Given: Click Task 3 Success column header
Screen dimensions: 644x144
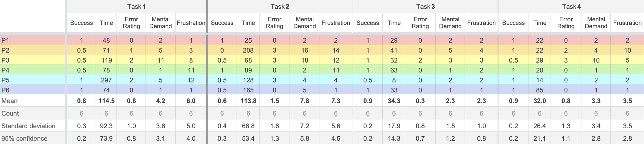Looking at the screenshot, I should 368,23.
